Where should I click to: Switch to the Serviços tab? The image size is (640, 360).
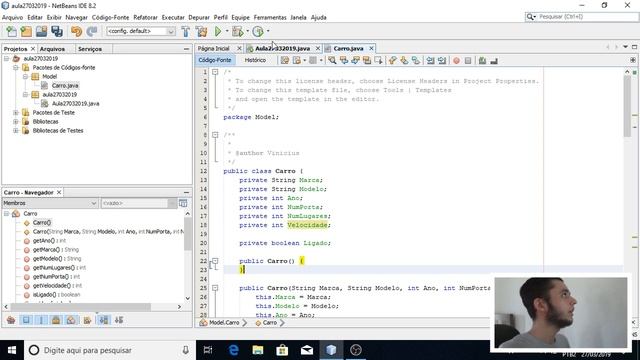point(90,49)
